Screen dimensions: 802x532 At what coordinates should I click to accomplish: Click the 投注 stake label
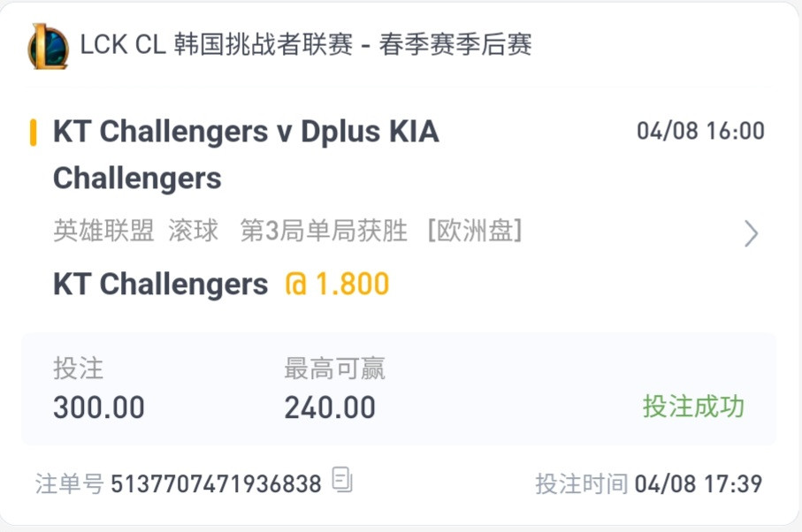coord(79,369)
